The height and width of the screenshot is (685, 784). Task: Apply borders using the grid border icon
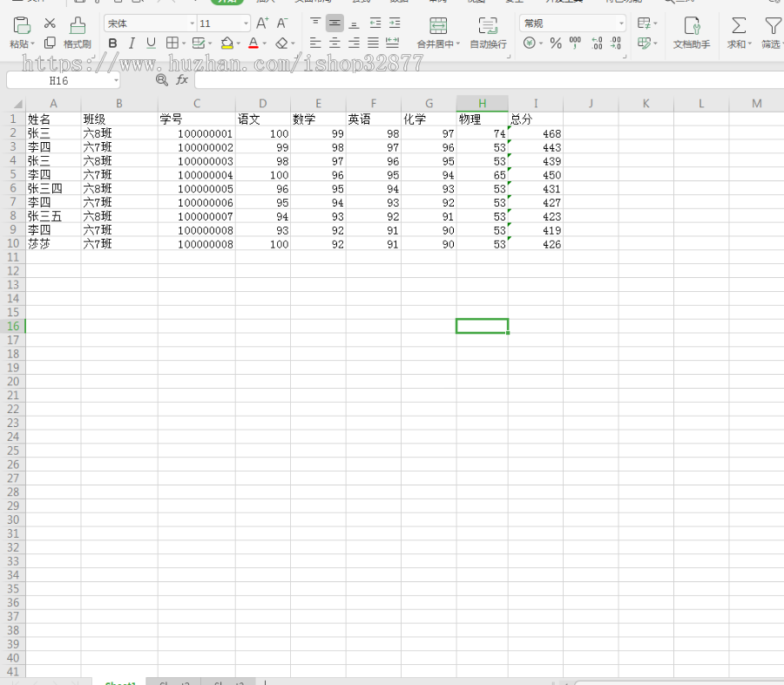[x=172, y=43]
